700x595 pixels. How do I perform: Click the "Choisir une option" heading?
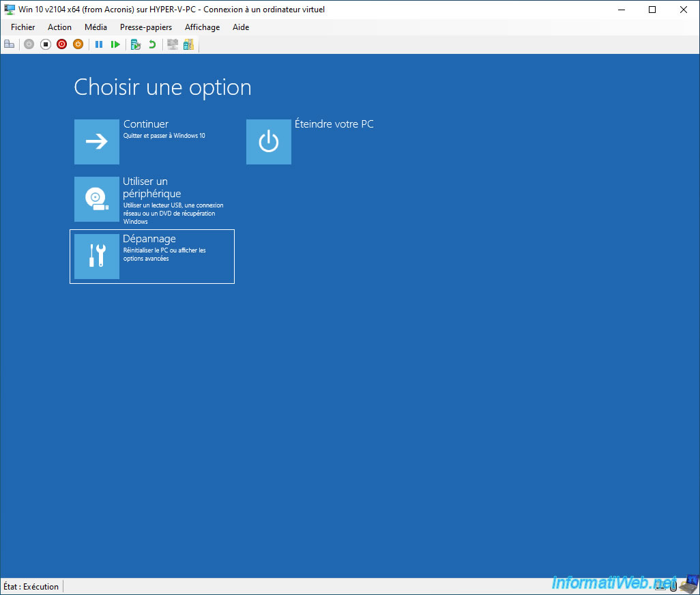[162, 87]
